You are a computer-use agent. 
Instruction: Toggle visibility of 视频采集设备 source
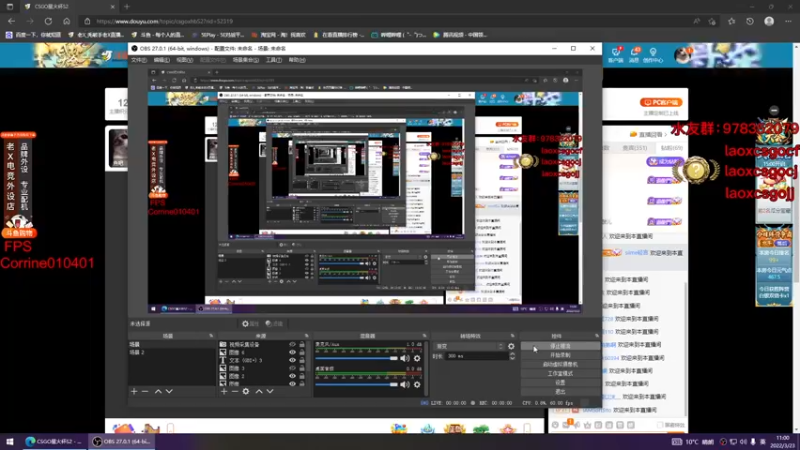pyautogui.click(x=292, y=345)
